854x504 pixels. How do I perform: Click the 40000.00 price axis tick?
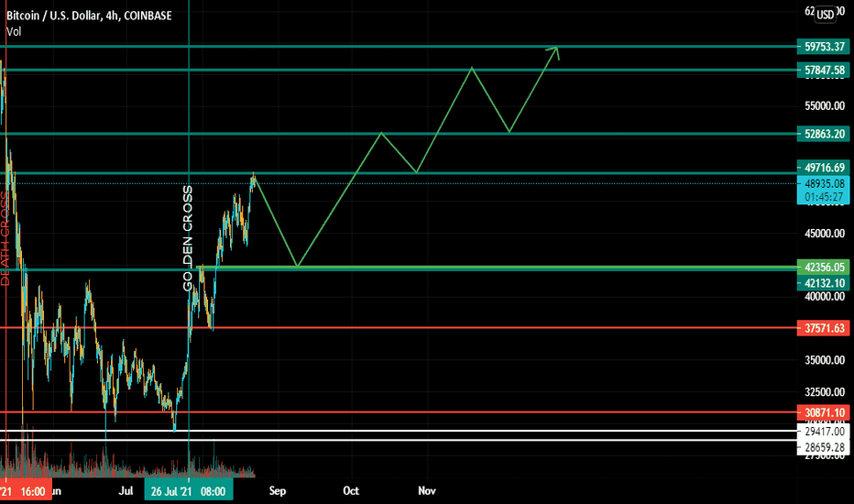[x=825, y=296]
